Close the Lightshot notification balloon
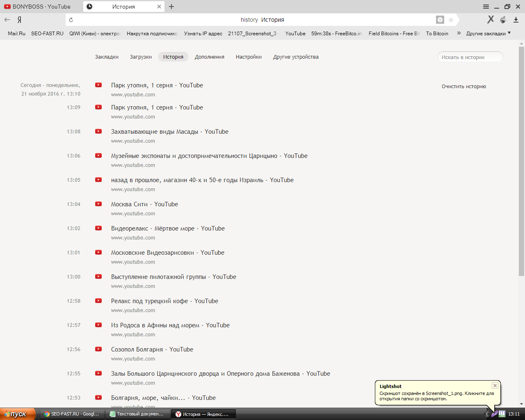The width and height of the screenshot is (525, 420). click(495, 386)
